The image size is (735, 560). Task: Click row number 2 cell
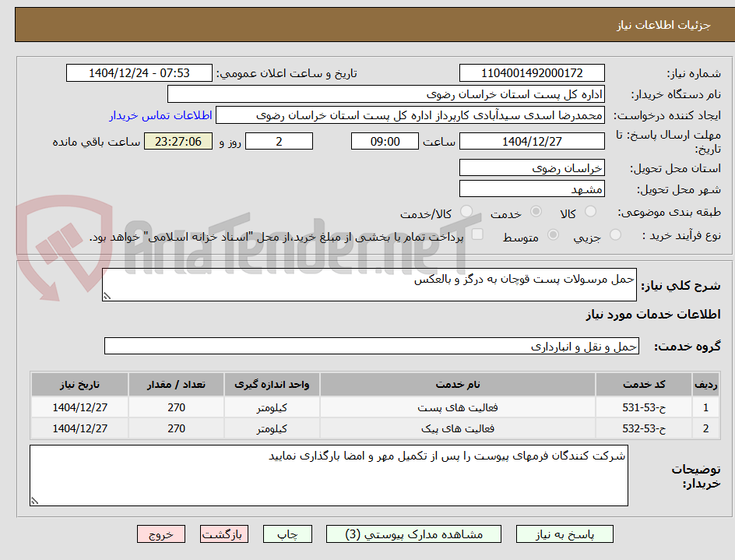(706, 428)
